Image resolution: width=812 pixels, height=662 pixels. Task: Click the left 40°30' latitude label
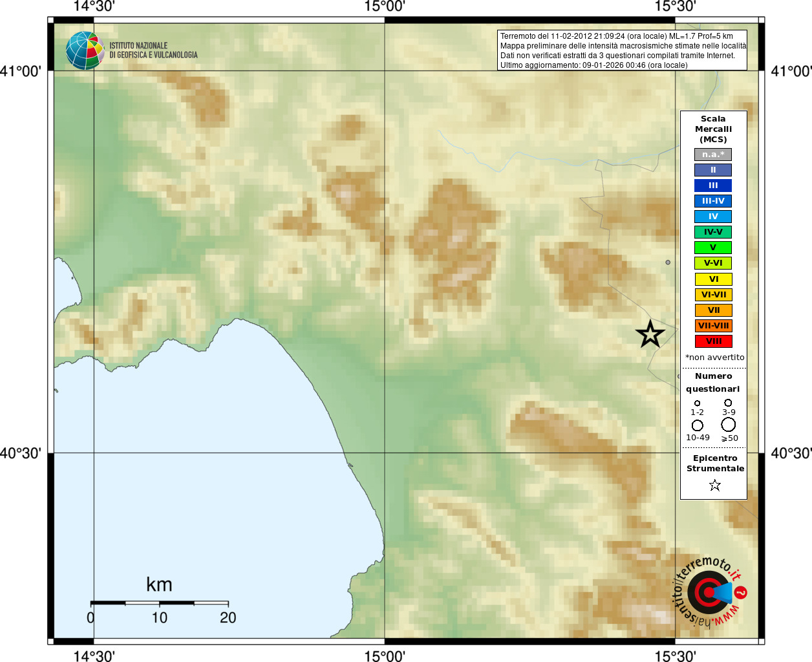(21, 453)
